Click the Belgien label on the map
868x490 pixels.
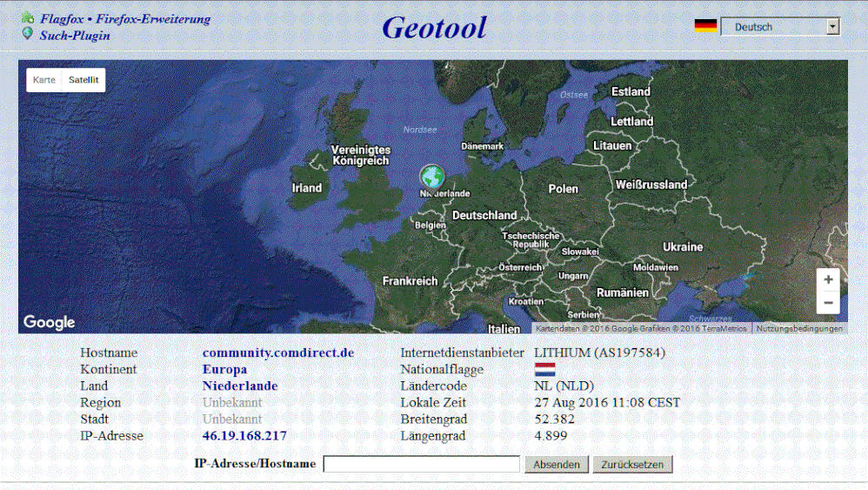[431, 225]
